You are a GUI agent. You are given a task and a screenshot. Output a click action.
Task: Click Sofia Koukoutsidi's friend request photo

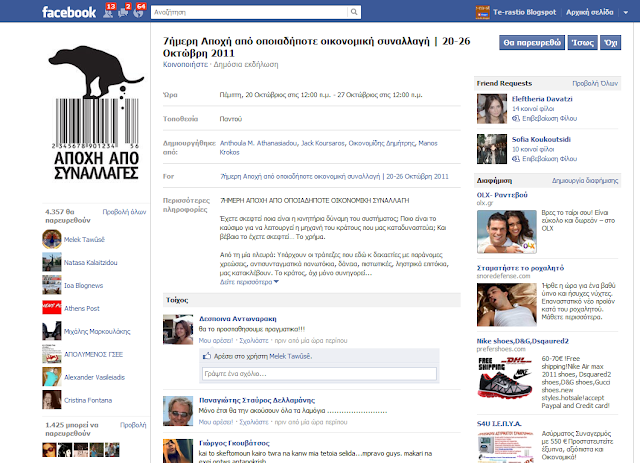click(x=492, y=149)
